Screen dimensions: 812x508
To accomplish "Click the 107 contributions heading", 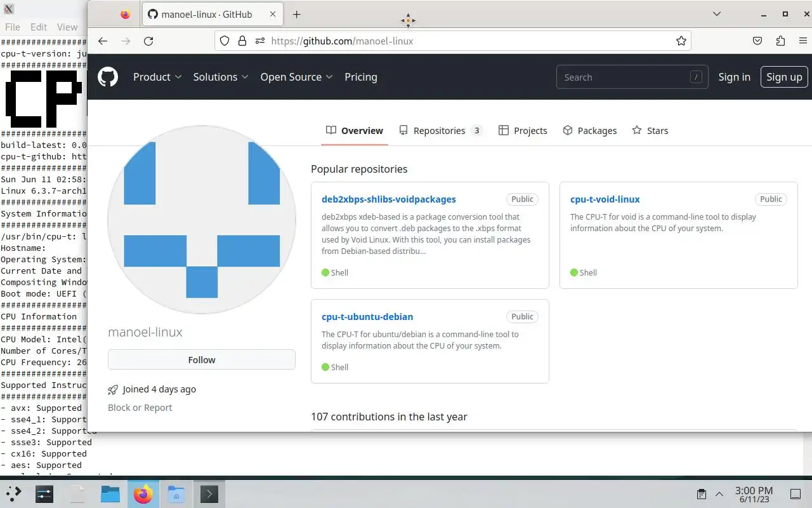I will click(389, 417).
